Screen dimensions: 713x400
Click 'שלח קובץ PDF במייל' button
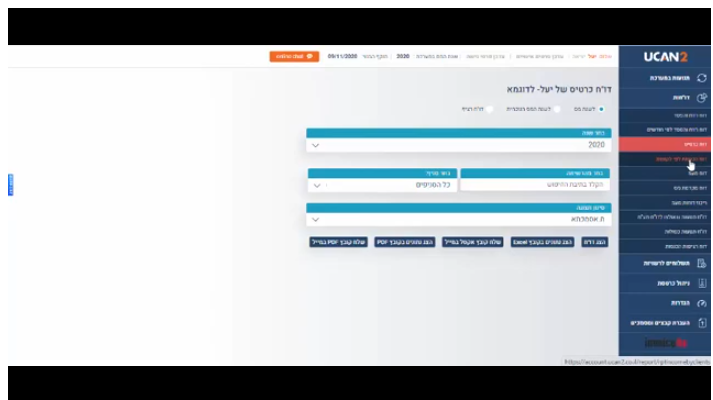coord(338,242)
